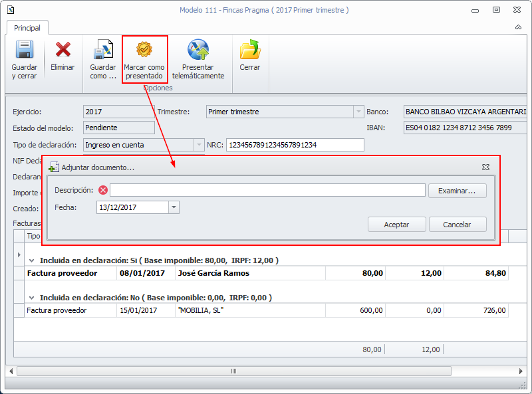Open the Fecha date picker dropdown
Viewport: 532px width, 394px height.
(174, 207)
